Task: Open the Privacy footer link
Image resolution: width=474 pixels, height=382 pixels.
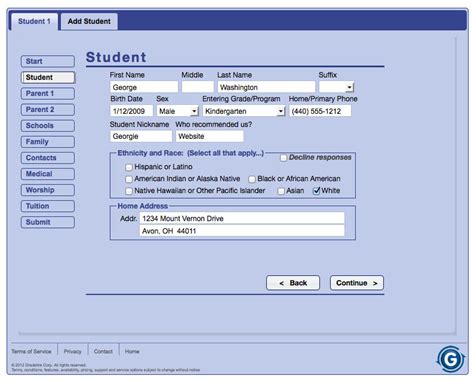Action: tap(73, 351)
